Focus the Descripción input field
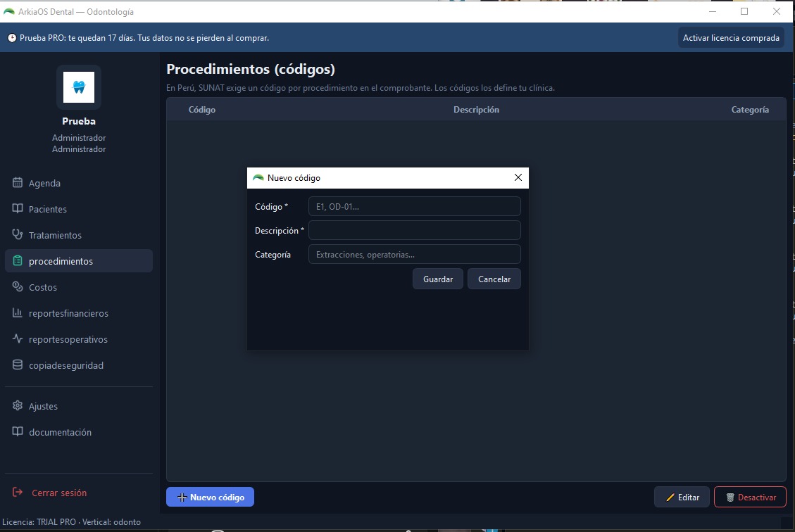The image size is (795, 532). pos(414,230)
